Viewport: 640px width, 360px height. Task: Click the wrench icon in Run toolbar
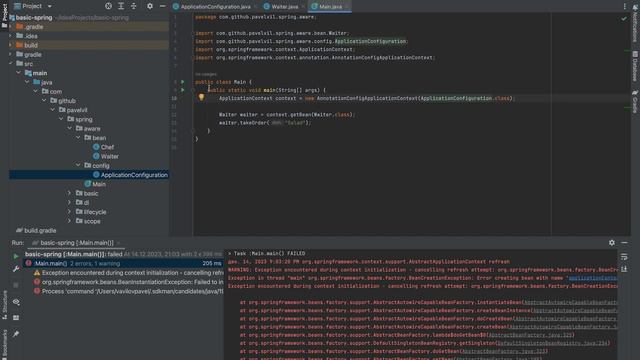16,269
